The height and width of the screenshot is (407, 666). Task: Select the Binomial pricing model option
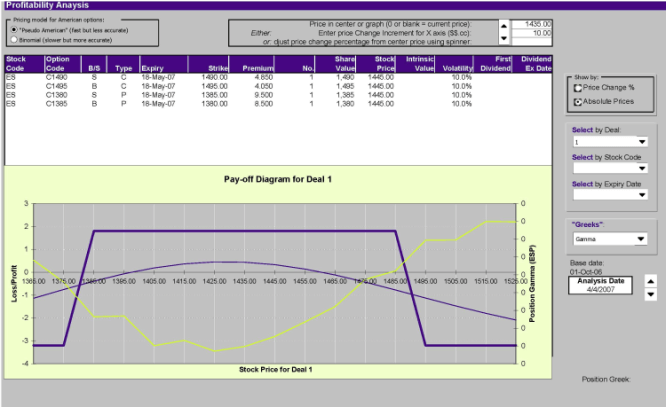coord(13,40)
